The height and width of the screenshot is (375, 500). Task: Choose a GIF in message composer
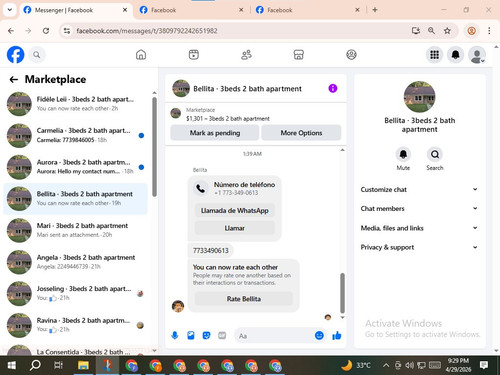[x=222, y=335]
